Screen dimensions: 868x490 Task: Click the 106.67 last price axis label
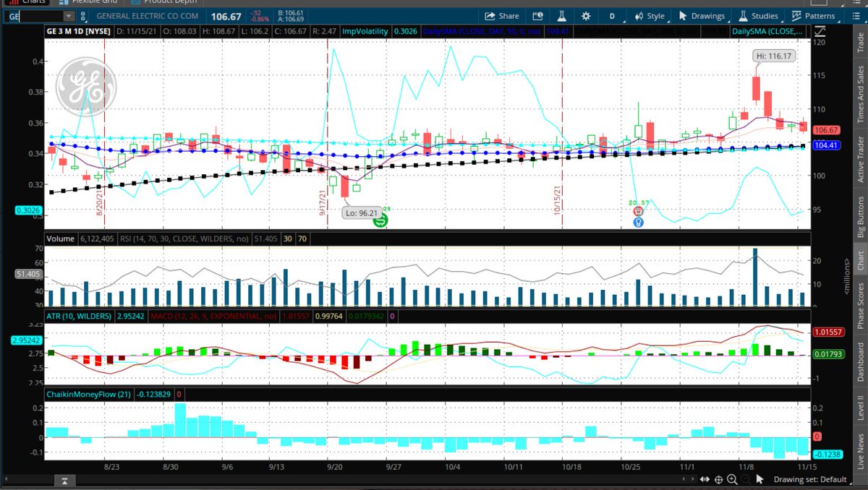click(825, 130)
